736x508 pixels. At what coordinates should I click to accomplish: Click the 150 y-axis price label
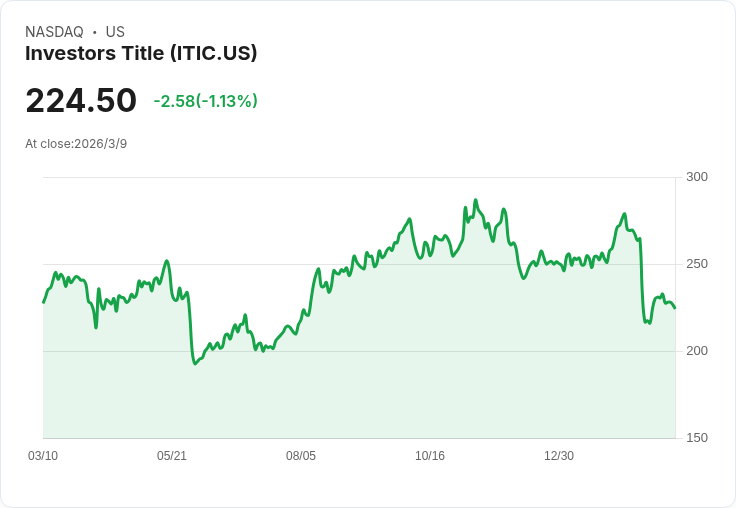pyautogui.click(x=697, y=438)
